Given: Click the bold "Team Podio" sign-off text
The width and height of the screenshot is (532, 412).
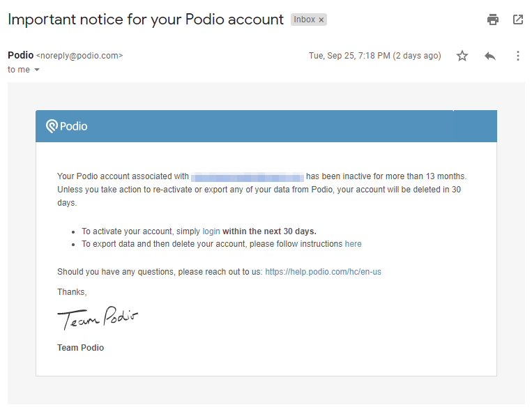Looking at the screenshot, I should (80, 347).
